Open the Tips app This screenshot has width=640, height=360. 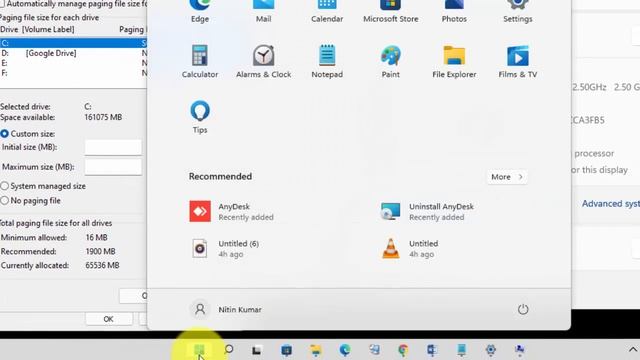(200, 117)
